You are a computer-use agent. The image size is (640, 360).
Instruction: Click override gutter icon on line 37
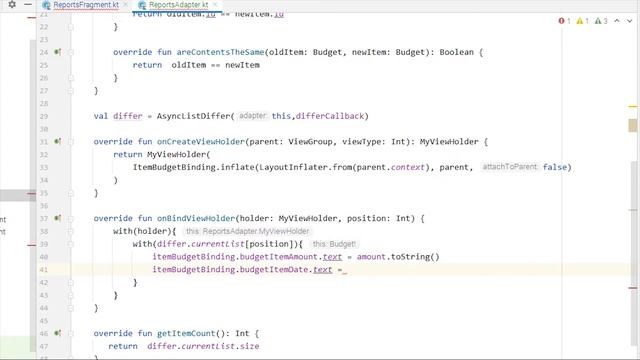coord(58,218)
